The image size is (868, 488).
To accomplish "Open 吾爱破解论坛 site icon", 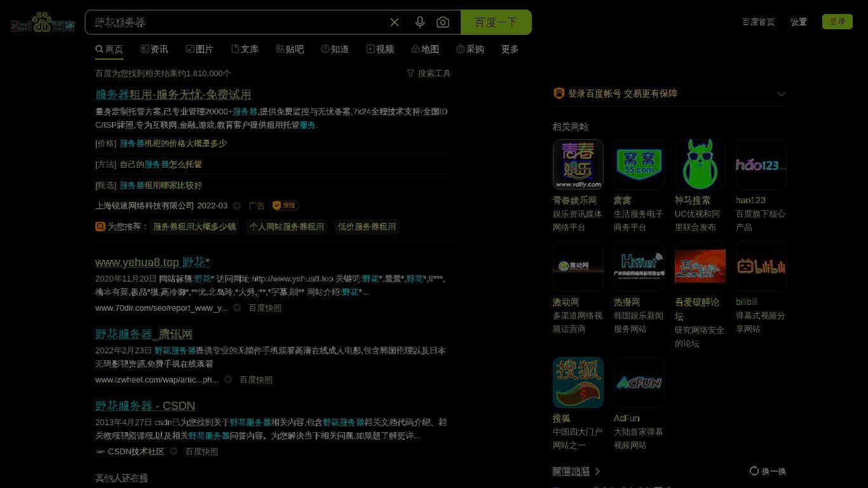I will (700, 266).
